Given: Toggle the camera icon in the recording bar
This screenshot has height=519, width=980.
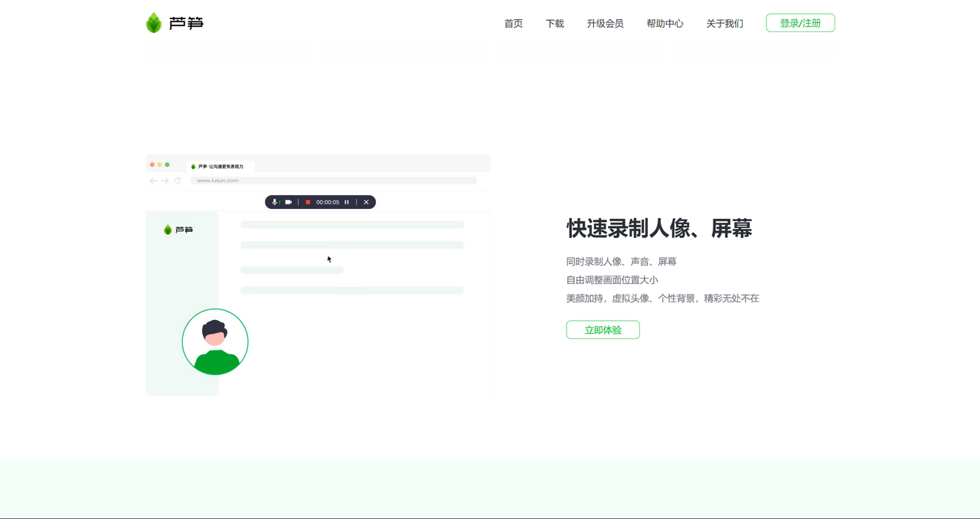Looking at the screenshot, I should (289, 202).
